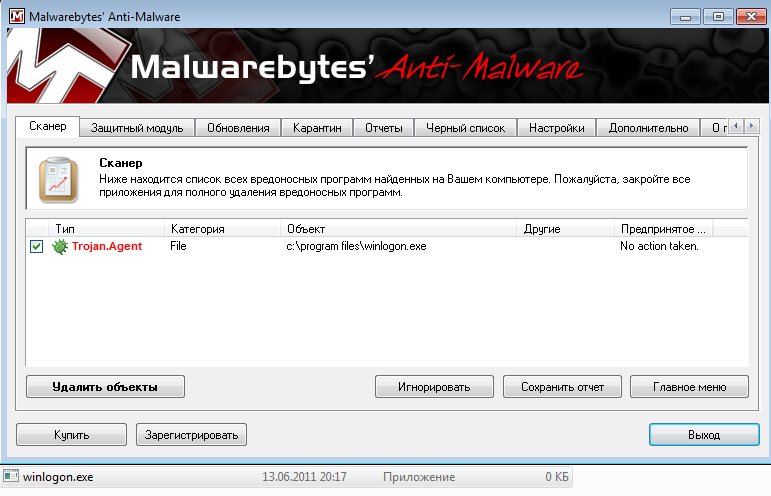This screenshot has height=496, width=771.
Task: Sort by the Категория column header
Action: tap(222, 229)
